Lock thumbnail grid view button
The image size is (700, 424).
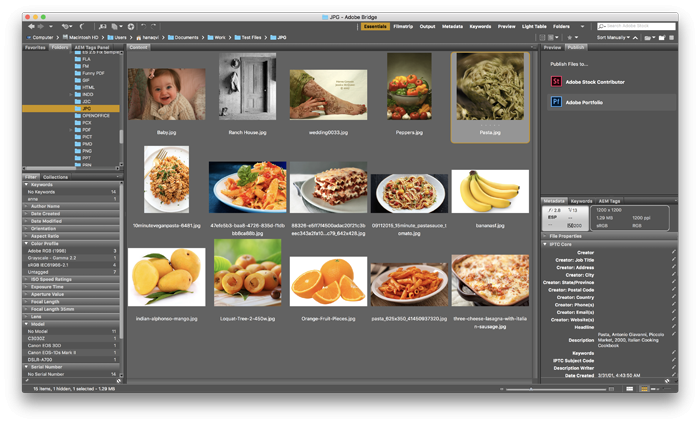[x=629, y=389]
